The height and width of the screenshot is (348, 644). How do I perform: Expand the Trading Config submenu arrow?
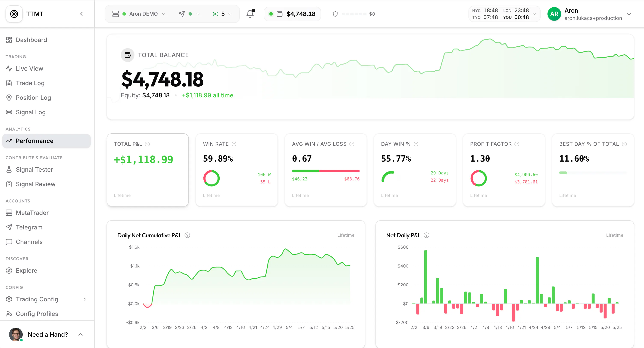click(x=85, y=299)
